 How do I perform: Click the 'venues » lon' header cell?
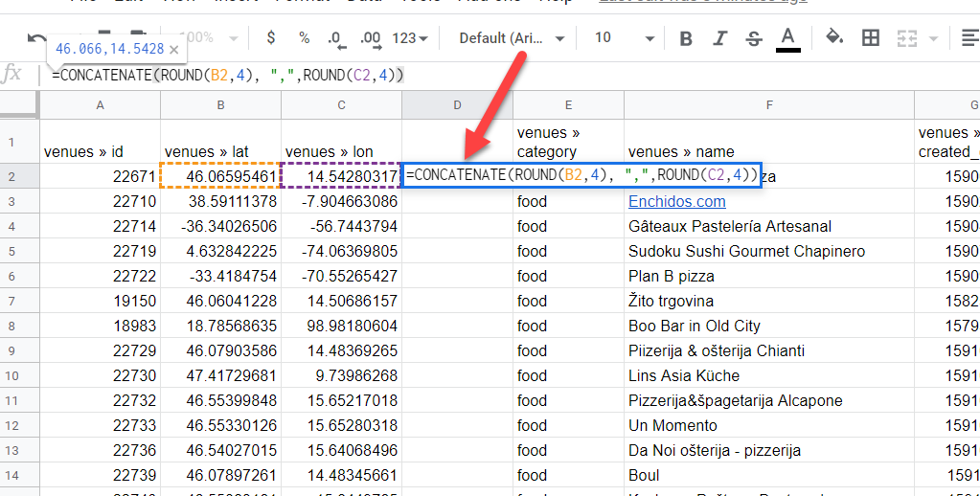[341, 142]
